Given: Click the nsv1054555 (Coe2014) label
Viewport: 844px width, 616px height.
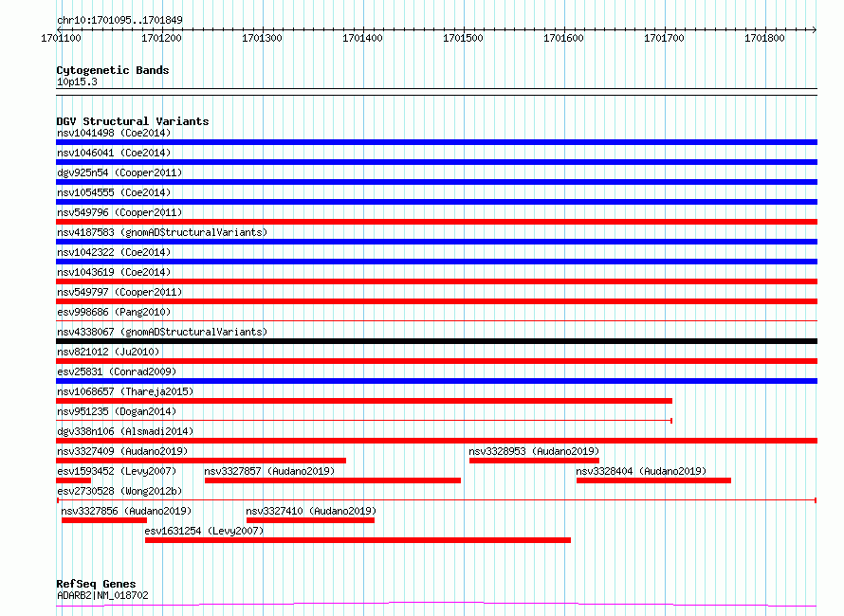Looking at the screenshot, I should 114,192.
